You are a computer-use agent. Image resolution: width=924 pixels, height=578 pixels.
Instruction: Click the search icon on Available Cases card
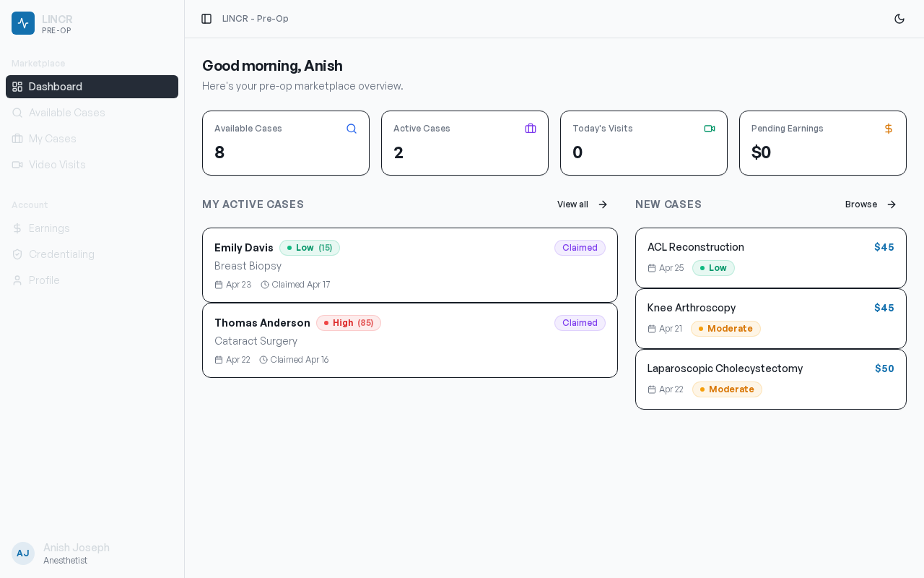pos(352,129)
